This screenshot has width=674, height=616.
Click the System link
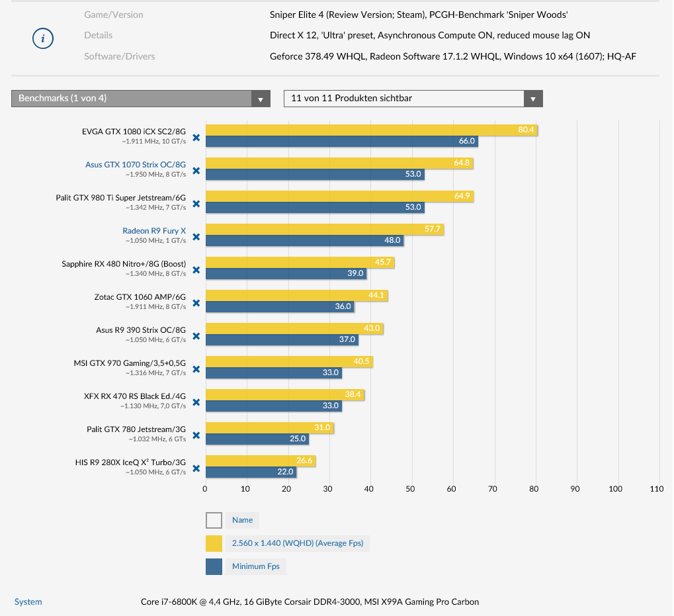(28, 602)
